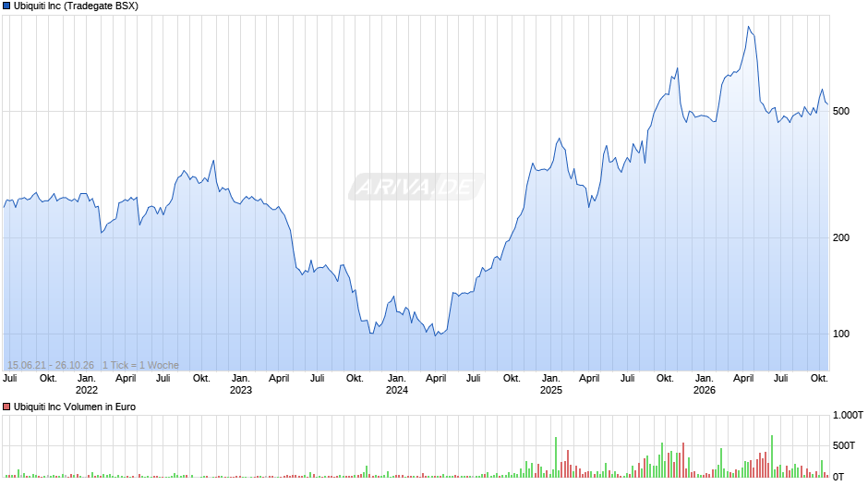Click the Jan. 2022 axis label
Screen dimensions: 868x486
click(87, 384)
